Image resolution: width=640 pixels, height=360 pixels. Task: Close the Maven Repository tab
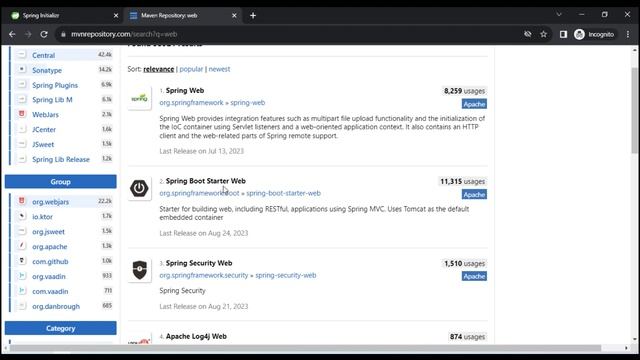coord(234,16)
